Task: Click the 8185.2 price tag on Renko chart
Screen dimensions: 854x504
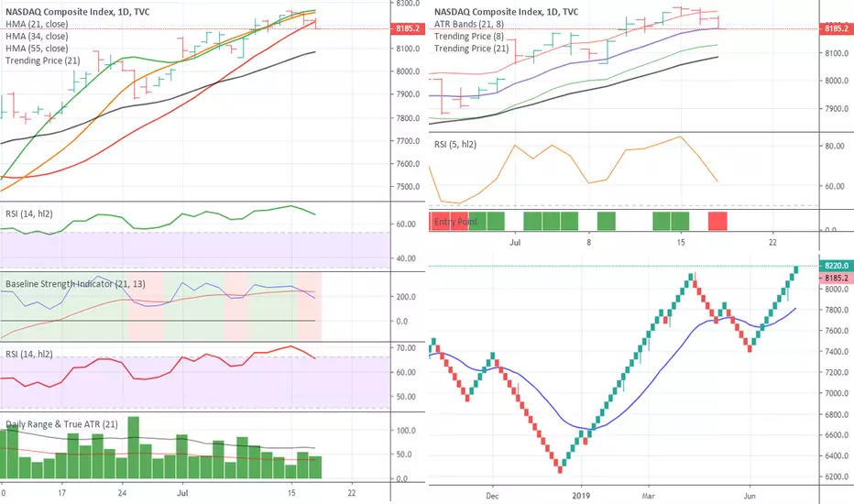Action: [836, 278]
